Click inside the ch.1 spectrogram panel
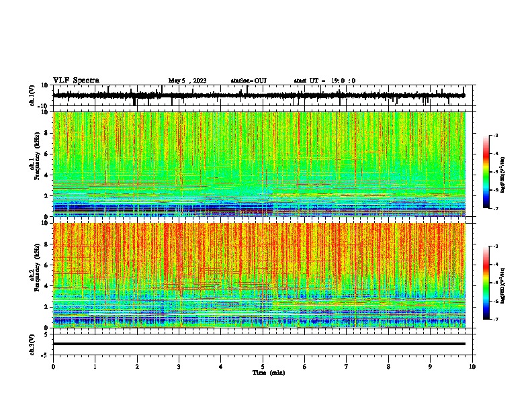Image resolution: width=532 pixels, height=411 pixels. 259,164
